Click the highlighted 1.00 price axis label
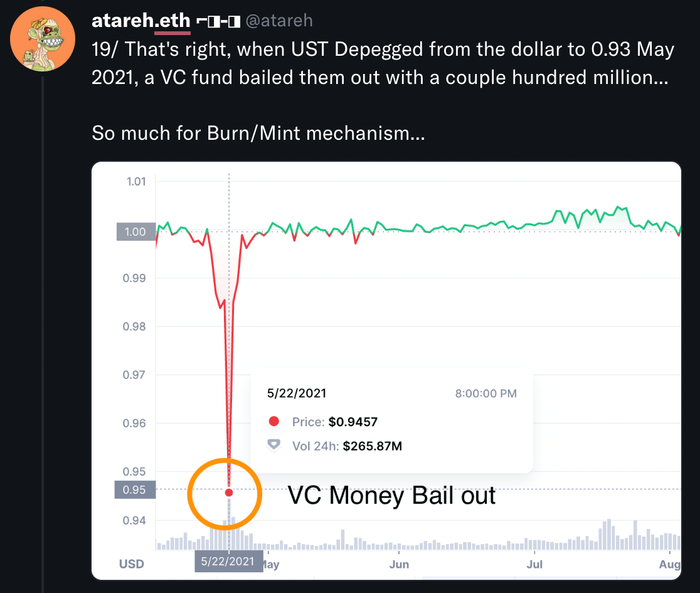Viewport: 700px width, 593px height. pyautogui.click(x=135, y=232)
